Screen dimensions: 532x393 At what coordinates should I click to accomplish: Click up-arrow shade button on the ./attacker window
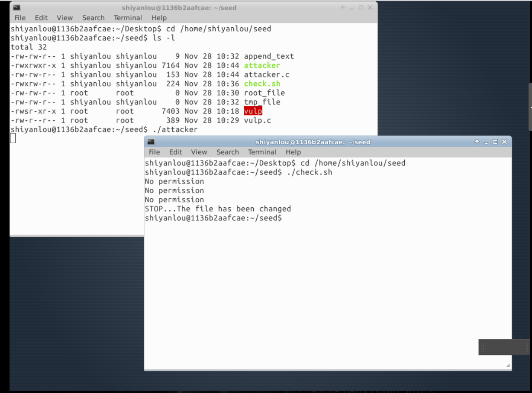(x=343, y=8)
